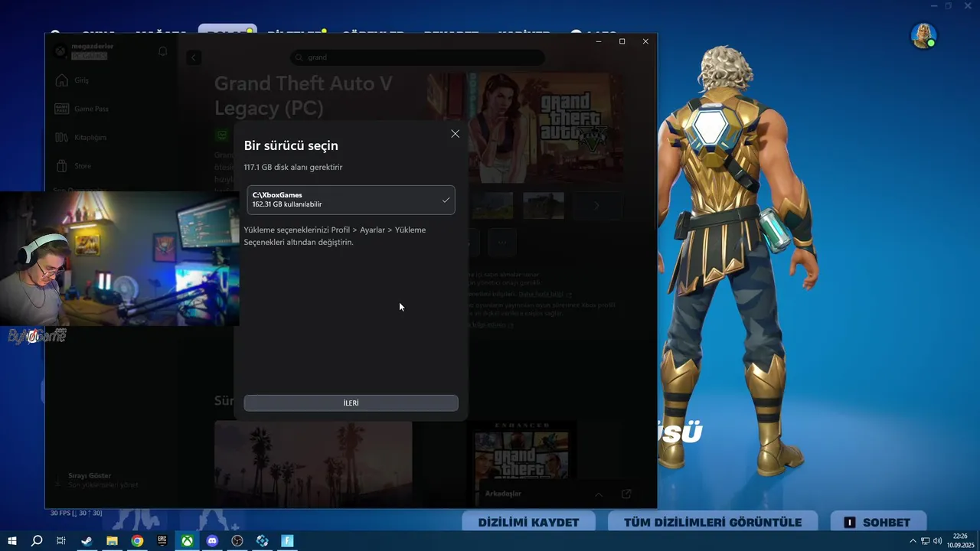Open Google Chrome from taskbar
The width and height of the screenshot is (980, 551).
pyautogui.click(x=137, y=541)
